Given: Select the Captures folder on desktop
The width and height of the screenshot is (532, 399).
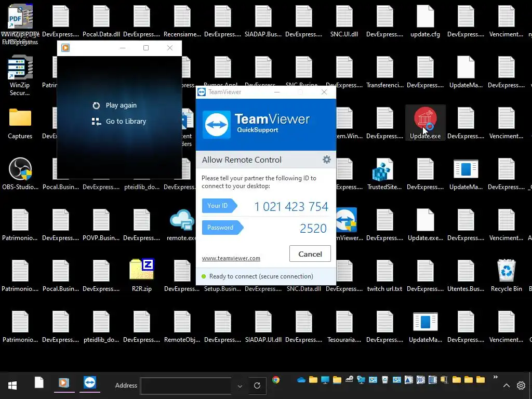Looking at the screenshot, I should tap(20, 124).
